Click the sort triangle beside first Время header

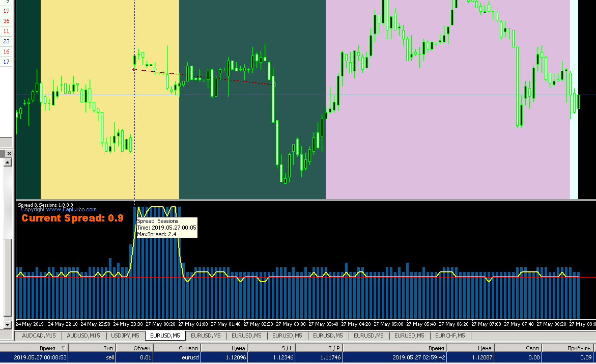click(x=64, y=348)
